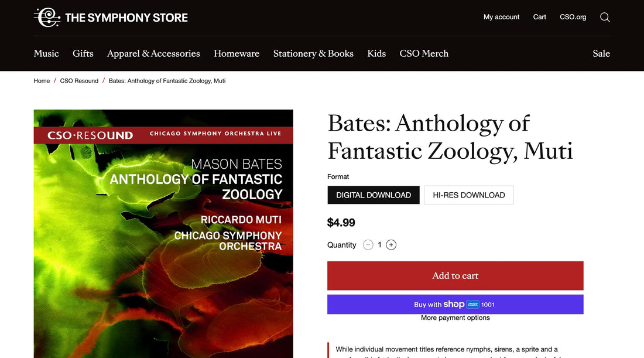Open the Homeware category
Viewport: 644px width, 358px height.
point(237,53)
